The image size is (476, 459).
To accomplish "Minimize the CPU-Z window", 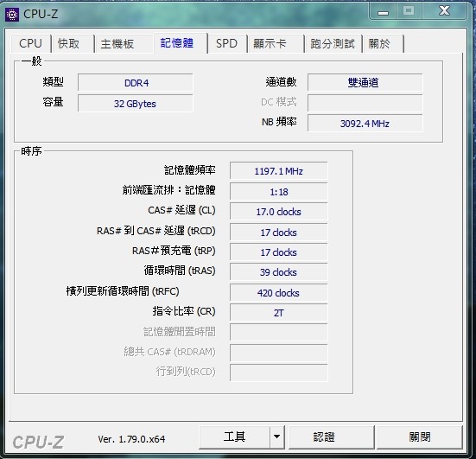I will coord(383,12).
